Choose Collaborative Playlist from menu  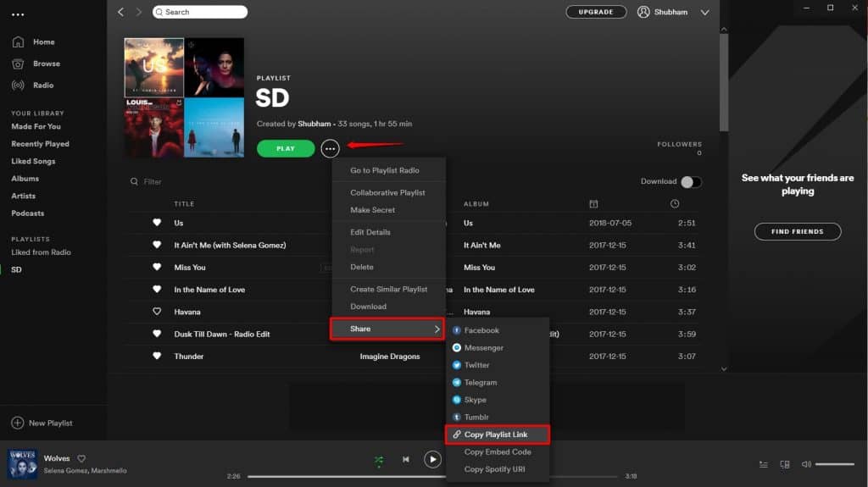388,192
